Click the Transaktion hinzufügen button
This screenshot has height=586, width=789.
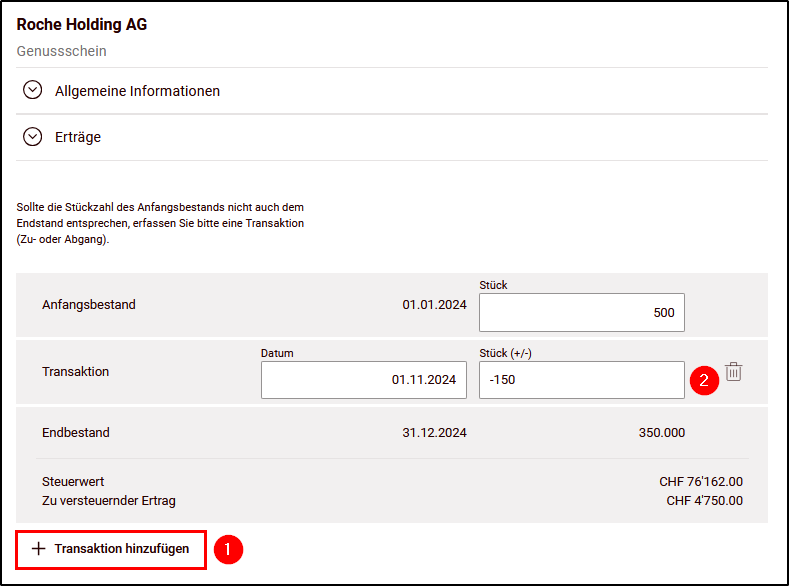(x=111, y=549)
